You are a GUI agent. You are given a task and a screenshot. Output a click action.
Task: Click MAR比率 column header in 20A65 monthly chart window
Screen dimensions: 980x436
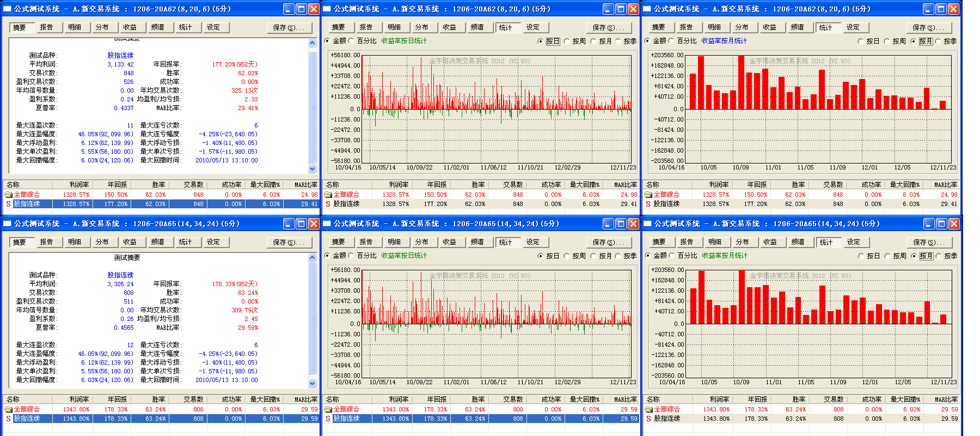(942, 399)
